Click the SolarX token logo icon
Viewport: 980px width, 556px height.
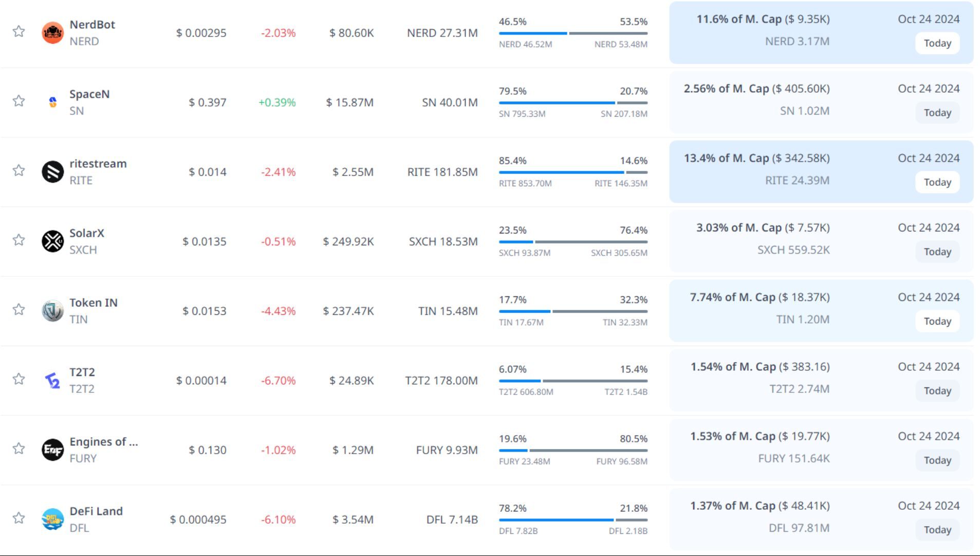click(52, 241)
